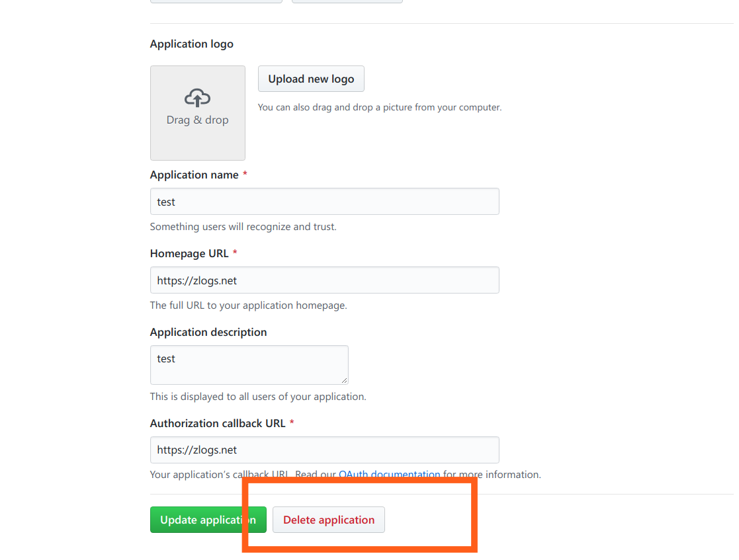This screenshot has height=560, width=739.
Task: Click the Authorization callback URL label
Action: pyautogui.click(x=218, y=423)
